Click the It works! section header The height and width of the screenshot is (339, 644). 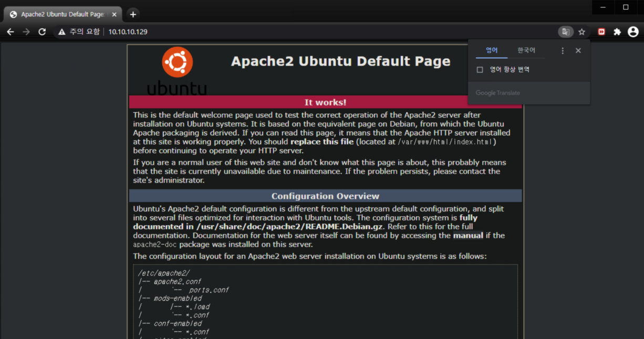coord(326,102)
